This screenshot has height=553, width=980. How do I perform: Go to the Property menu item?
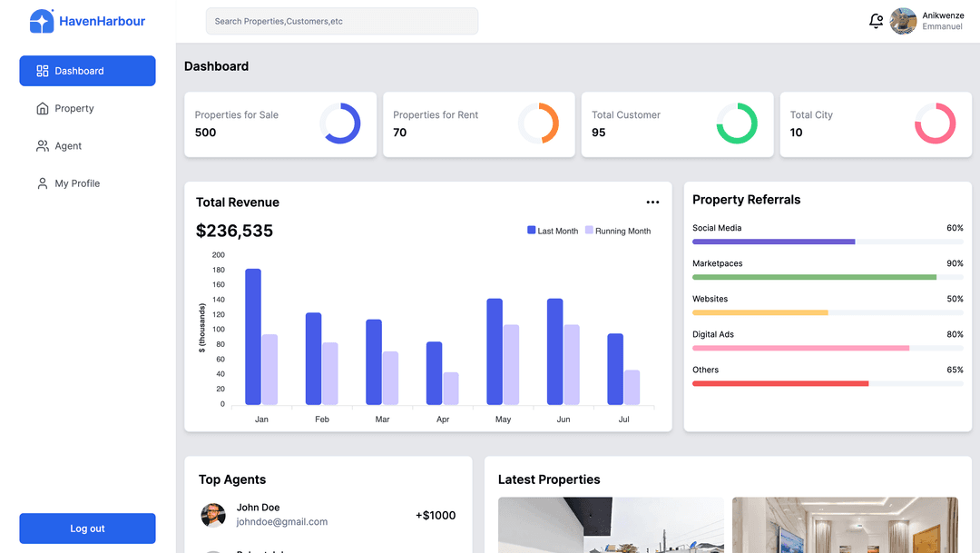[74, 109]
